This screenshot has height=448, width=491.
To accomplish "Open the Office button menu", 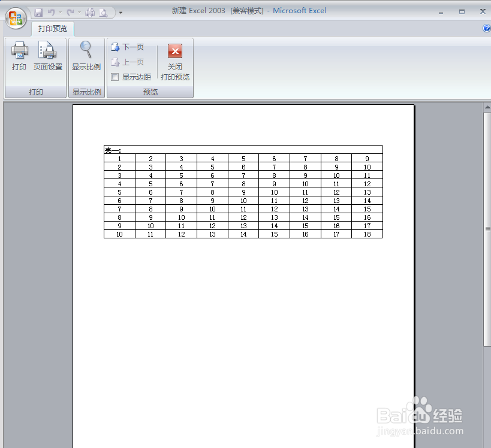I will (14, 17).
